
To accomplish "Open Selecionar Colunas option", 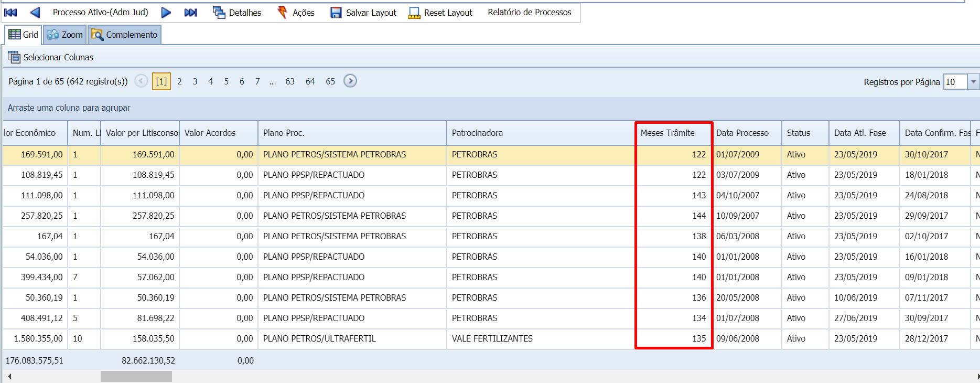I will click(50, 57).
